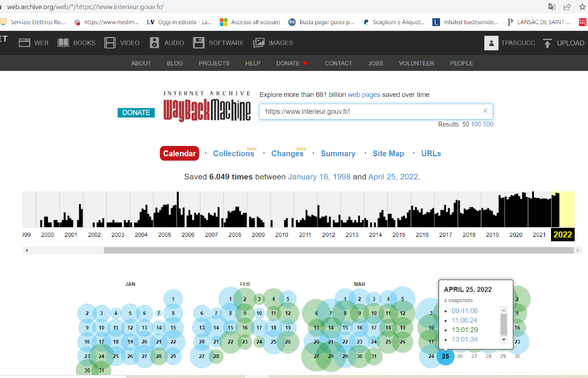Click the browser address bar URL
588x378 pixels.
click(x=85, y=7)
